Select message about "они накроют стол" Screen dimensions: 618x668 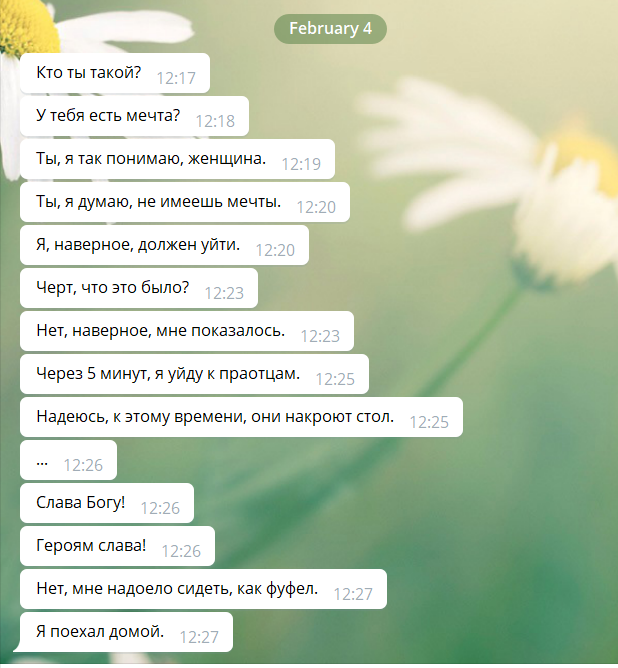pos(241,417)
